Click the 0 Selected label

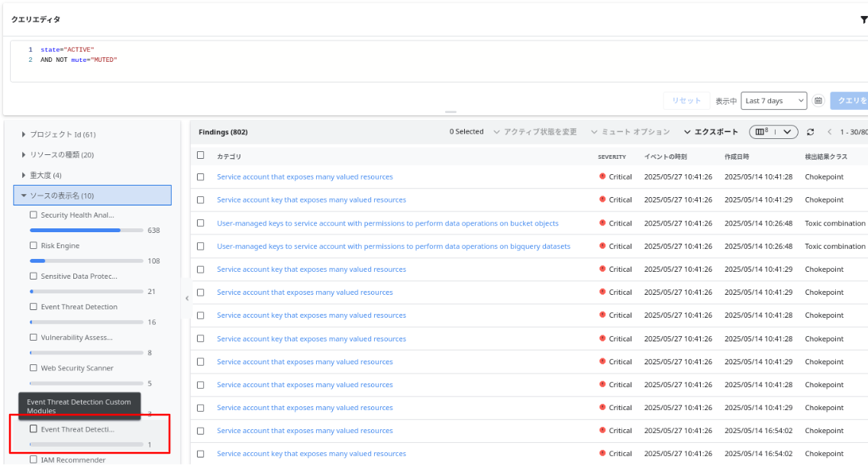point(466,132)
